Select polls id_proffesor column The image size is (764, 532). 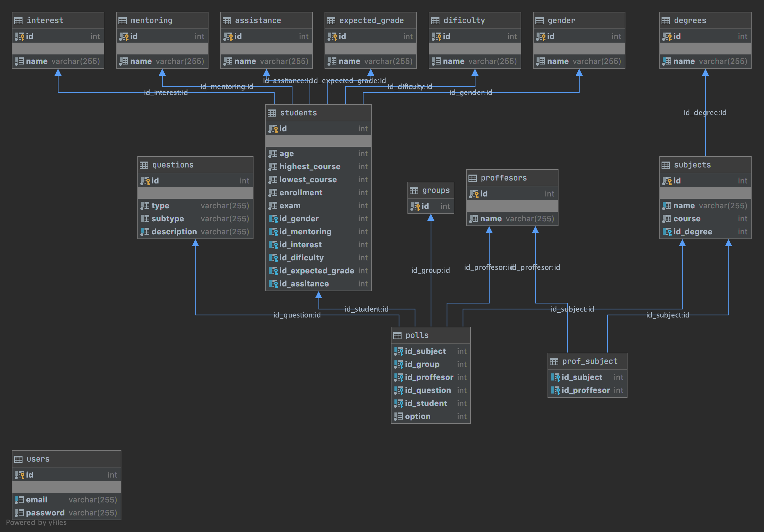(x=431, y=377)
